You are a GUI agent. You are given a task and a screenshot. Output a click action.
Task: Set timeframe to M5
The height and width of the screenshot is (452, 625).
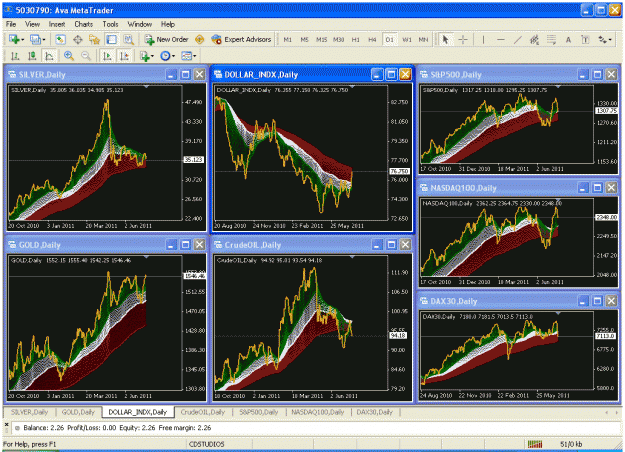tap(304, 39)
